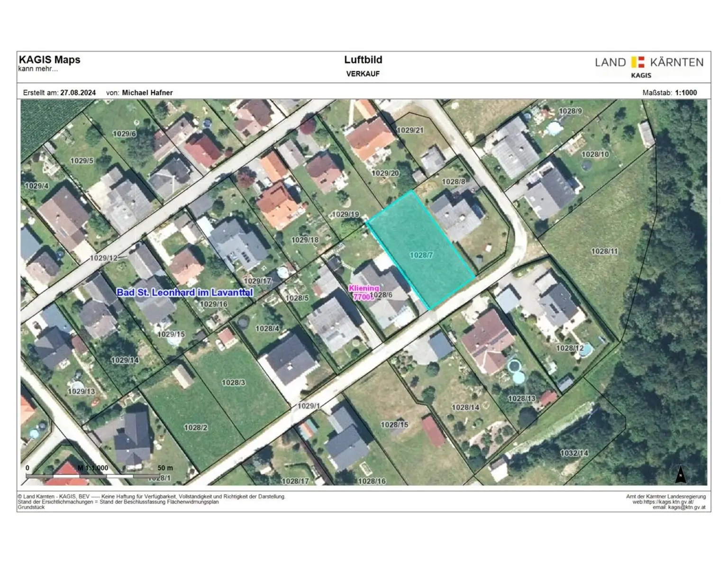Click the pink Kliening 7700 label
Image resolution: width=728 pixels, height=563 pixels.
click(x=364, y=292)
